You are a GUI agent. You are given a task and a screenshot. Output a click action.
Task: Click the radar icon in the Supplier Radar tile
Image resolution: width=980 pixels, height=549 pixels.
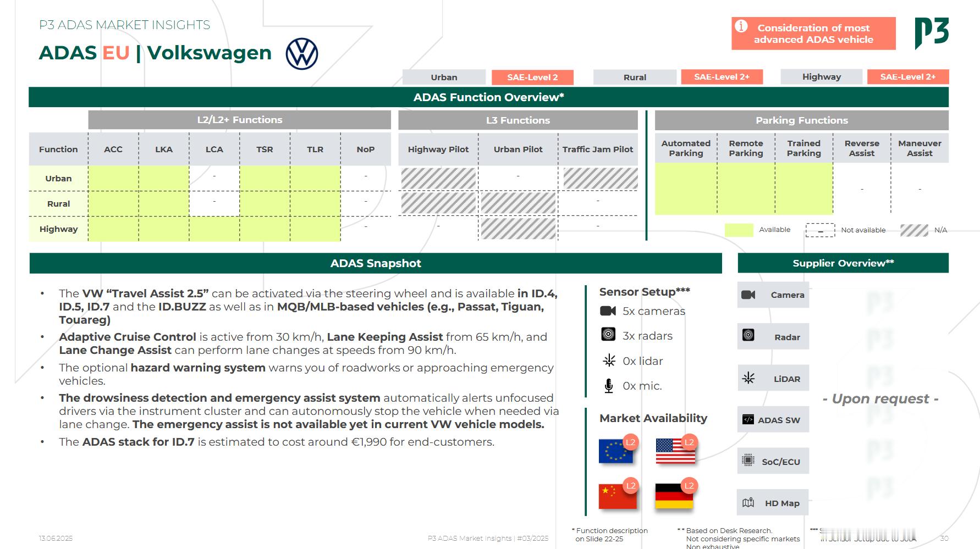coord(748,335)
